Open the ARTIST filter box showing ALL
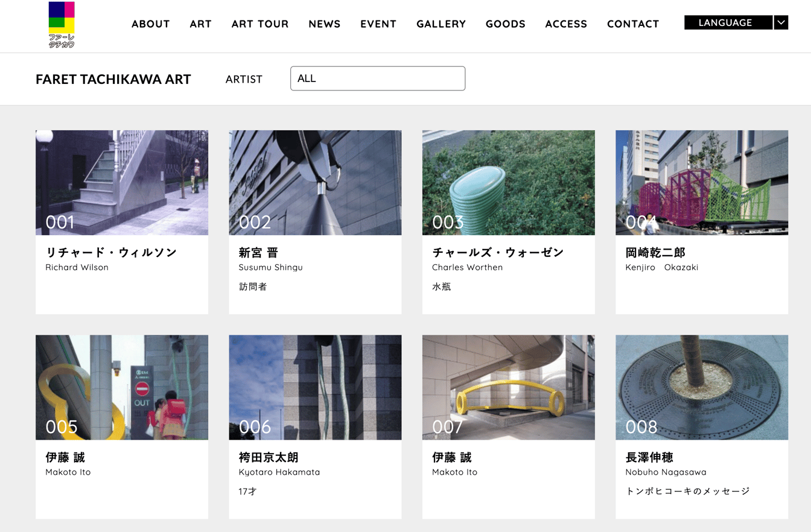This screenshot has height=532, width=811. [x=377, y=78]
